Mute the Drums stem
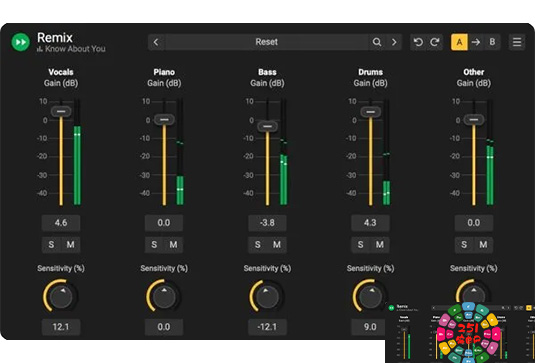This screenshot has width=535, height=363. coord(380,245)
